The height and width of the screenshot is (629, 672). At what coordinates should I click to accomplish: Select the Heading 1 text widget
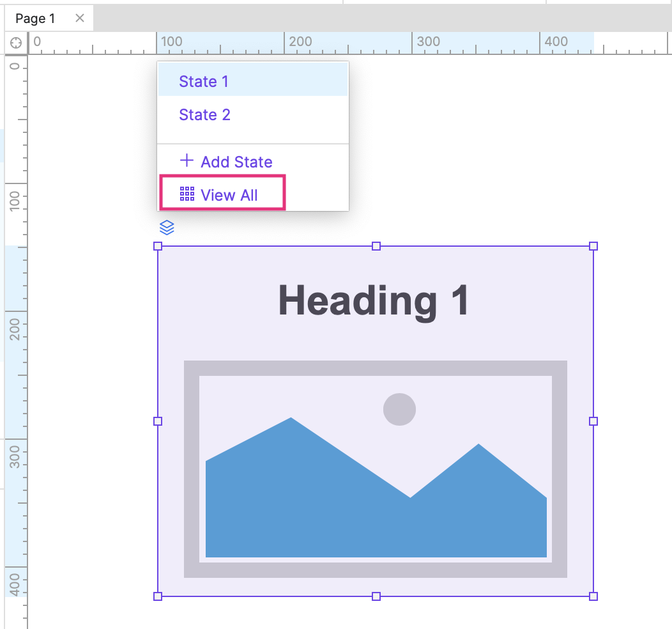(x=374, y=300)
